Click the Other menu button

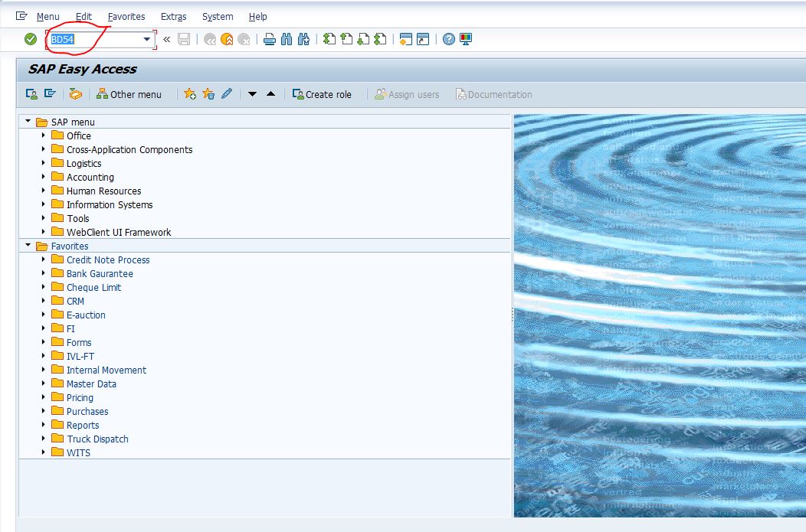[x=128, y=94]
